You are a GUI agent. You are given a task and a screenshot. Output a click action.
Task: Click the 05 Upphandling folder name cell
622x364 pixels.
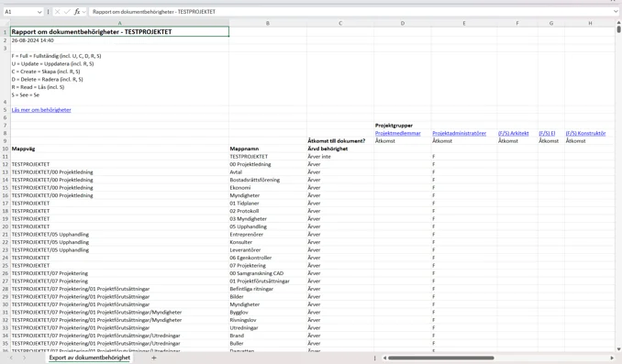(x=267, y=226)
